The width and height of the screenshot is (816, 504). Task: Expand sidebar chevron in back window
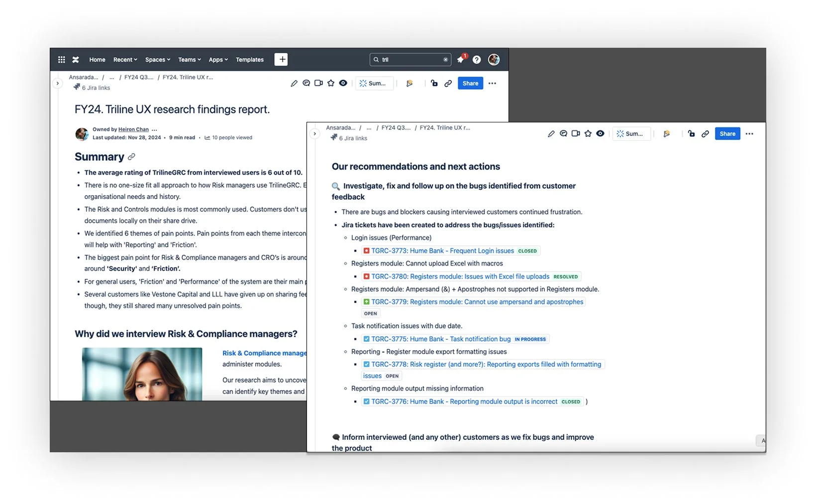coord(58,83)
